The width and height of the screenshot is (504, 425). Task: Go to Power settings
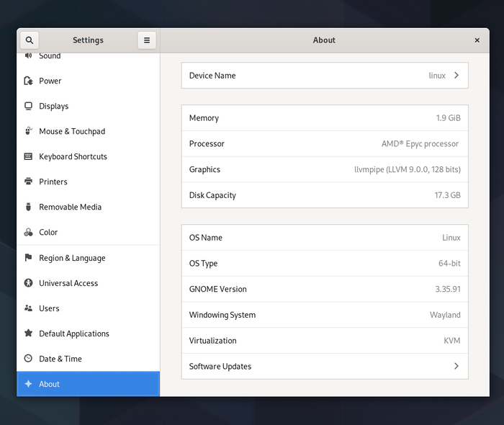[x=88, y=81]
